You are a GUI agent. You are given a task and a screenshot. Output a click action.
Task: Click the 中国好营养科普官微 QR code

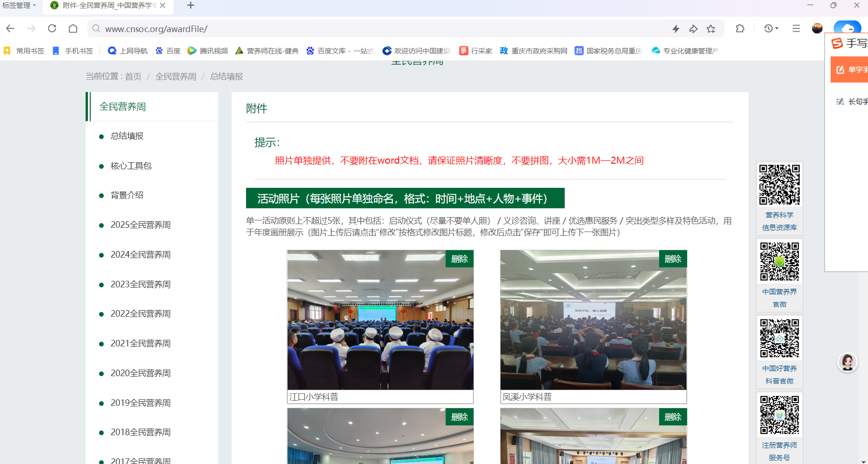780,338
